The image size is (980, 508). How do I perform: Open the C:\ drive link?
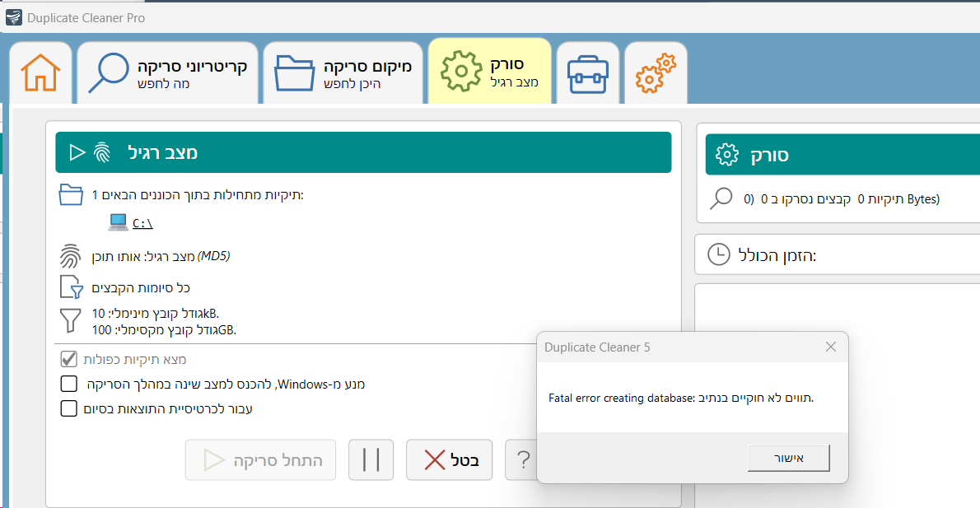click(x=142, y=223)
